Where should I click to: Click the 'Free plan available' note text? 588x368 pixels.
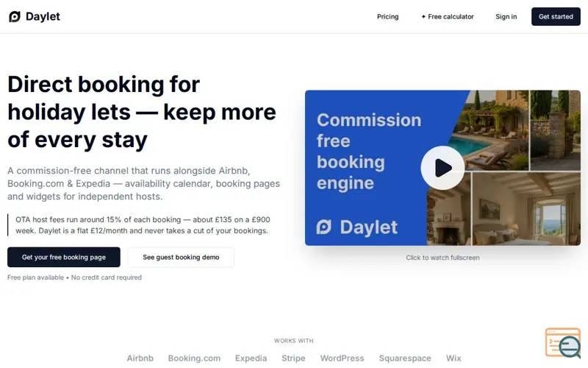pos(75,277)
